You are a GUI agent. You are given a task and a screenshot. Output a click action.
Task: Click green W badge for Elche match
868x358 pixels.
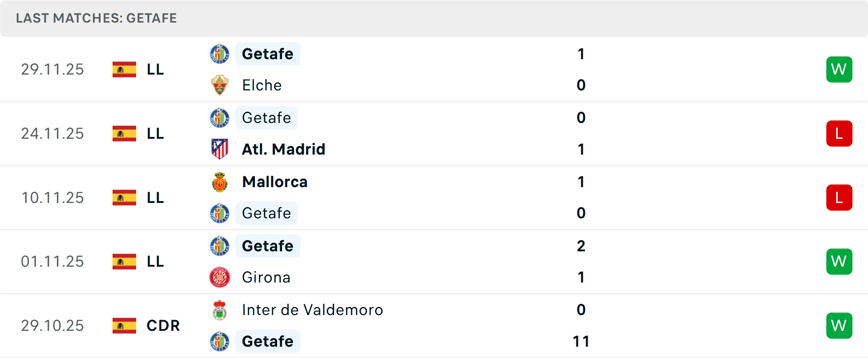839,70
